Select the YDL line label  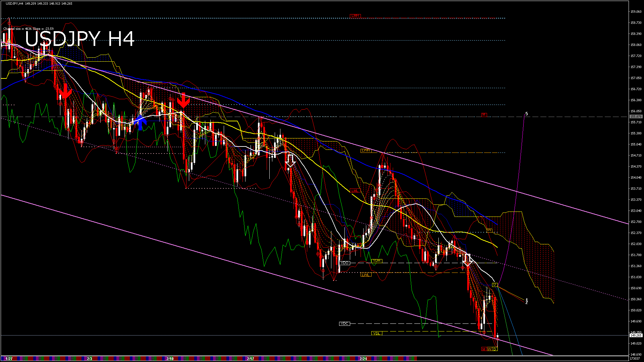point(377,333)
